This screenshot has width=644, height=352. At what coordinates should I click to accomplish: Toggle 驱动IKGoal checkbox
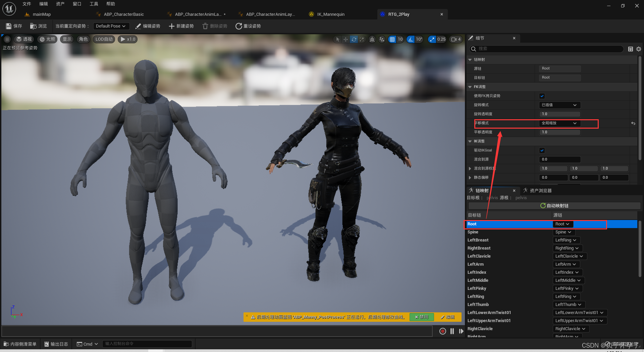point(542,150)
